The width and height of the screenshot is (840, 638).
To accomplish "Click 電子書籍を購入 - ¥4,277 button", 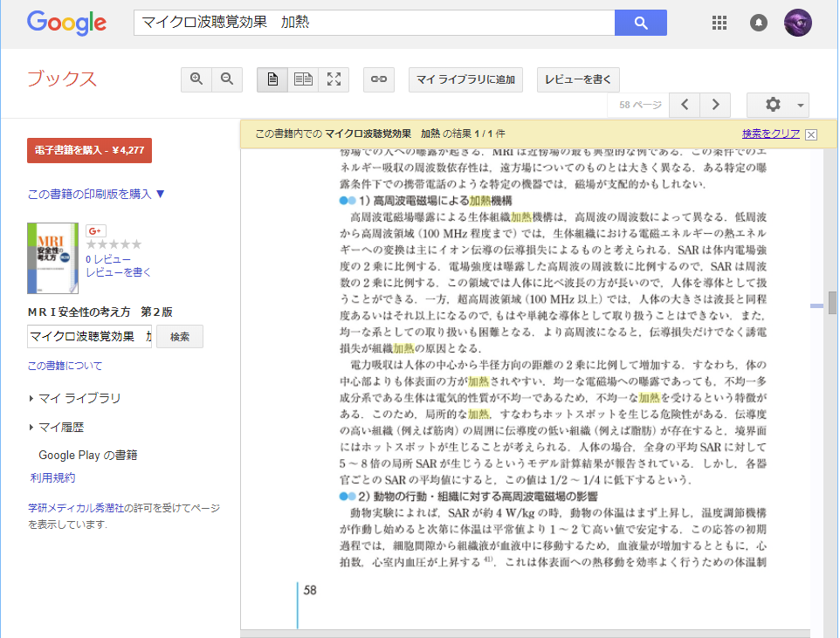I will click(89, 150).
